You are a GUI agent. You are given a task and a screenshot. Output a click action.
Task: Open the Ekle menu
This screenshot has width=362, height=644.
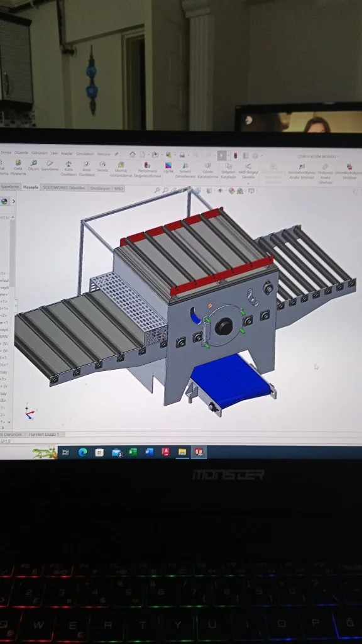coord(54,153)
